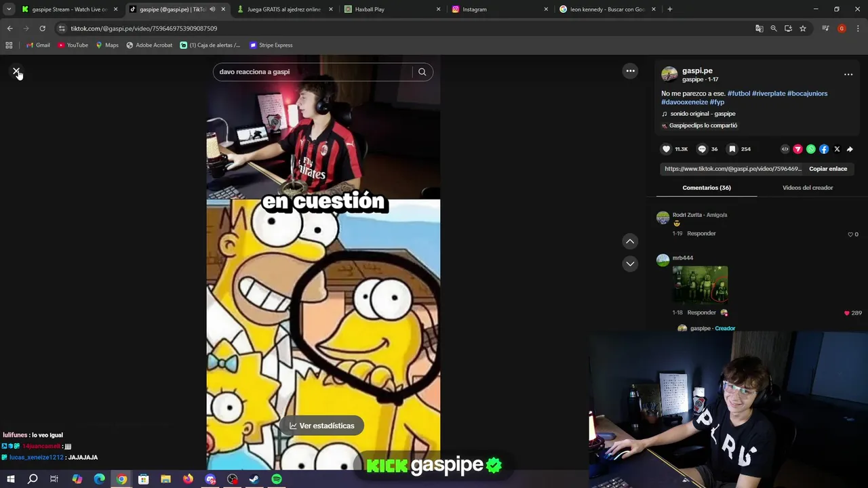Click Responder under mrb444's comment
The image size is (868, 488).
(x=701, y=312)
